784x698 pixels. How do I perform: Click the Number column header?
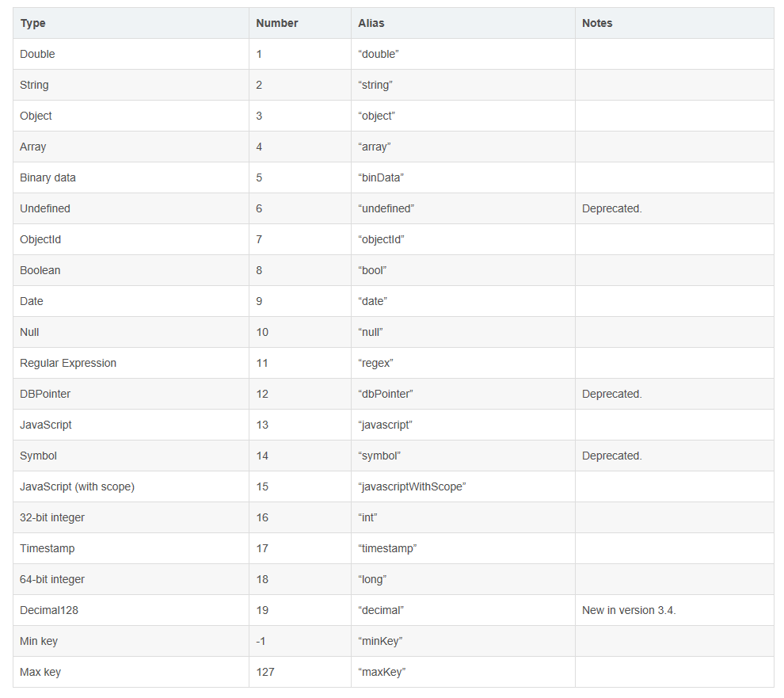tap(276, 23)
